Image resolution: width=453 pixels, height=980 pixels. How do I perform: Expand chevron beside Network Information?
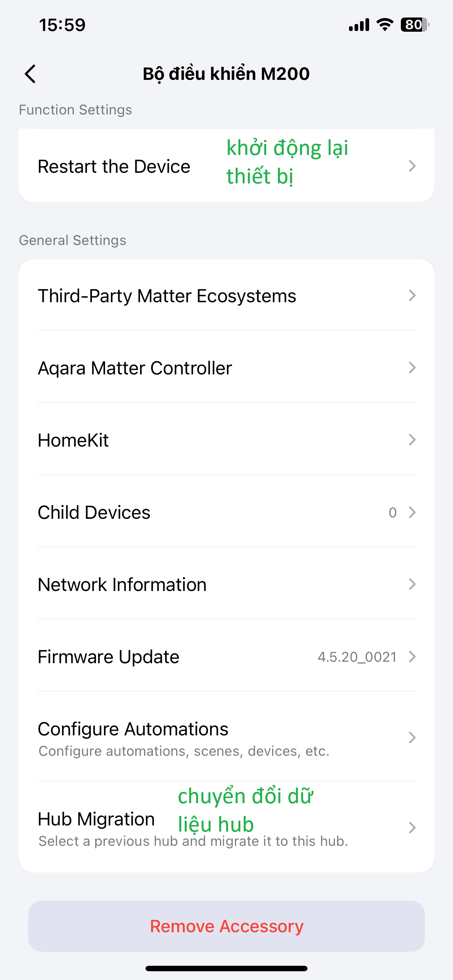412,584
